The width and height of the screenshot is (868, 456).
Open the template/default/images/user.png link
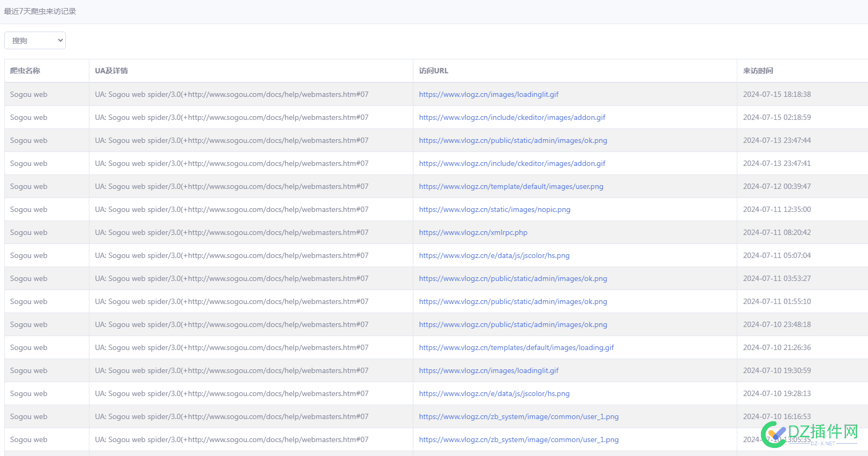click(x=511, y=186)
